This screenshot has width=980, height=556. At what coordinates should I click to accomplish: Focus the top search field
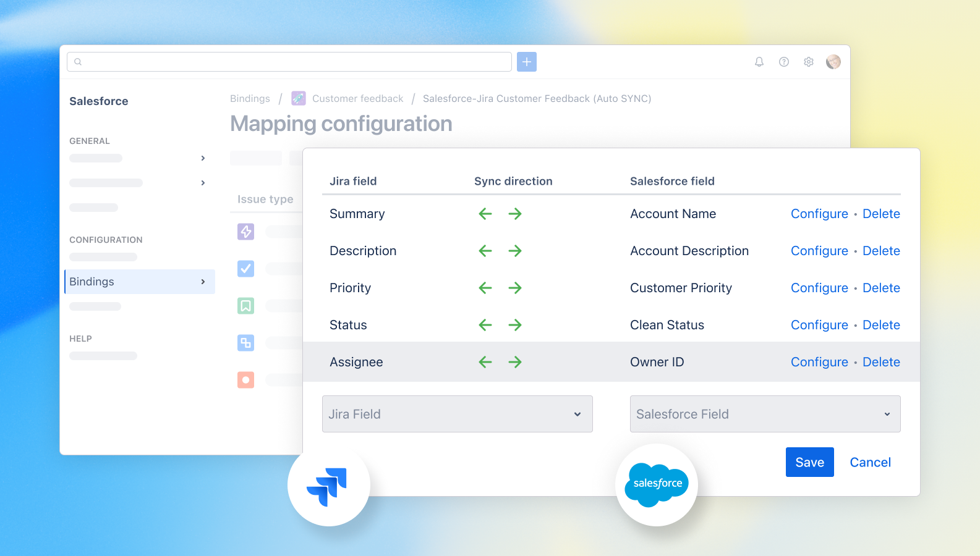point(289,62)
